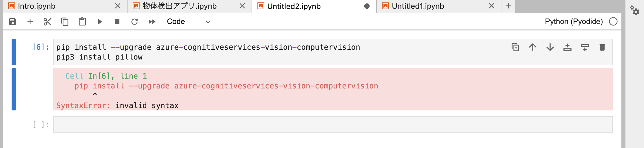Interrupt the kernel with the stop button
Screen dimensions: 644x148
click(x=117, y=22)
